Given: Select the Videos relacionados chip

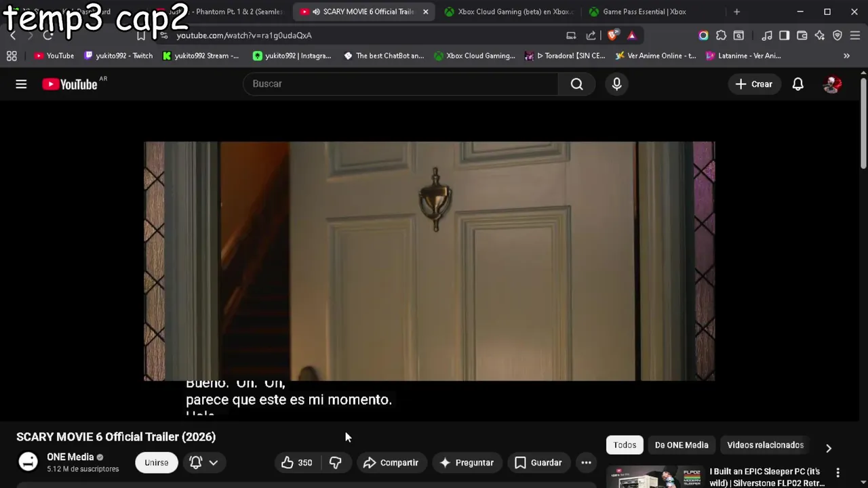Looking at the screenshot, I should 765,445.
